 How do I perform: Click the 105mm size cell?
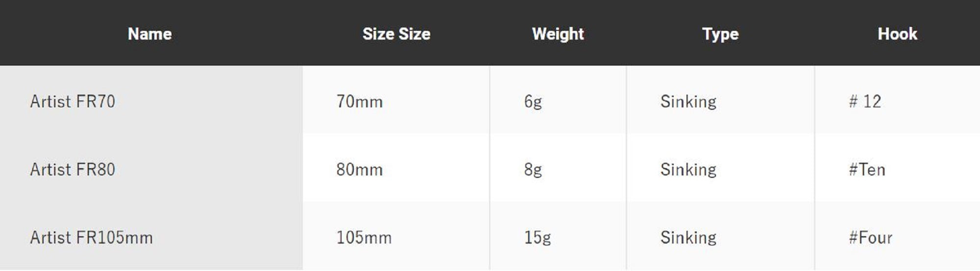click(364, 238)
